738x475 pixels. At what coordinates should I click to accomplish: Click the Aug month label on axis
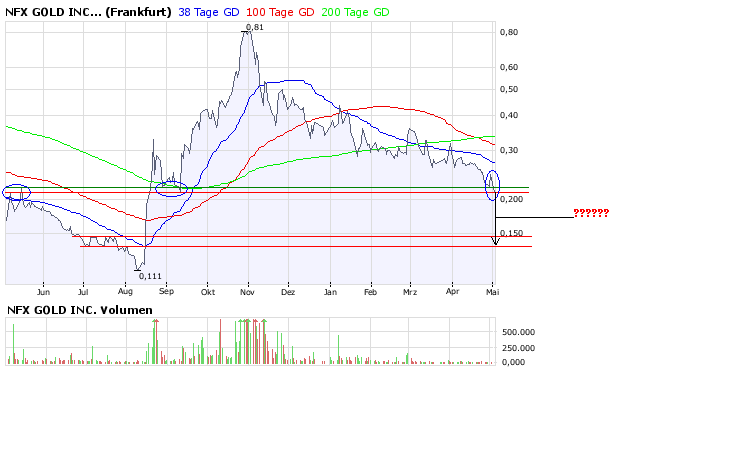(125, 293)
